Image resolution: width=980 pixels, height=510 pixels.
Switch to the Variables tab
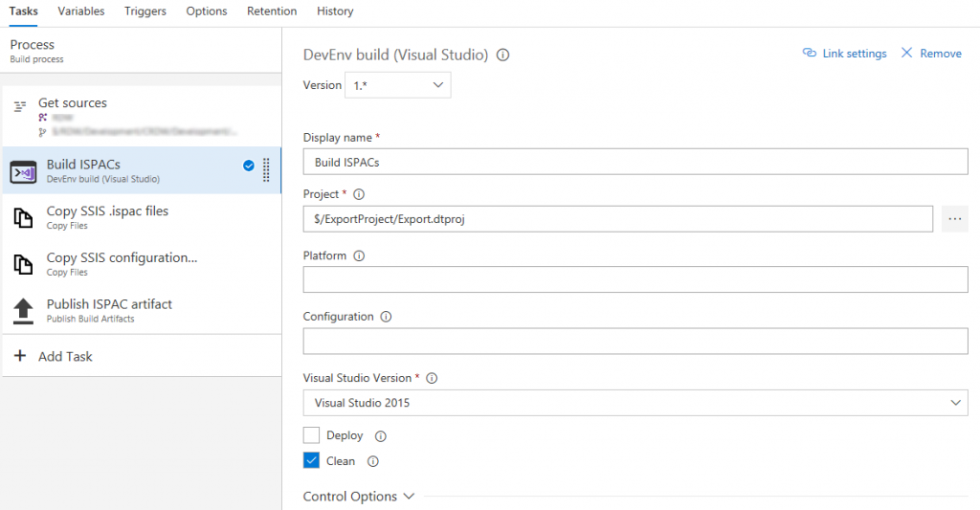pos(81,11)
